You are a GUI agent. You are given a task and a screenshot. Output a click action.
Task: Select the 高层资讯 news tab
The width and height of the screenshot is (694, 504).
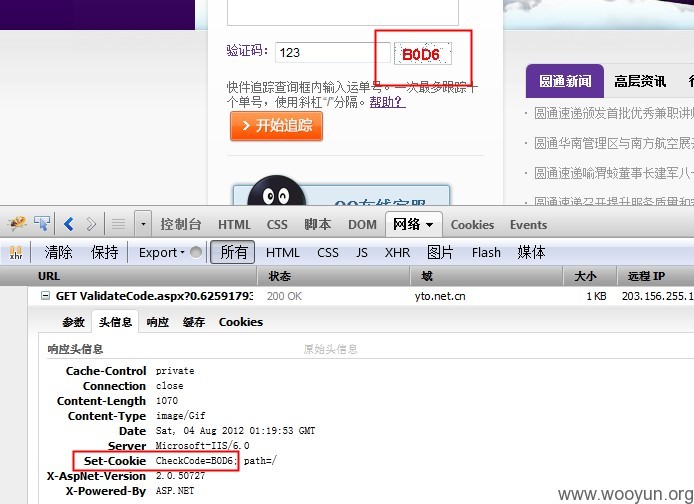[640, 81]
